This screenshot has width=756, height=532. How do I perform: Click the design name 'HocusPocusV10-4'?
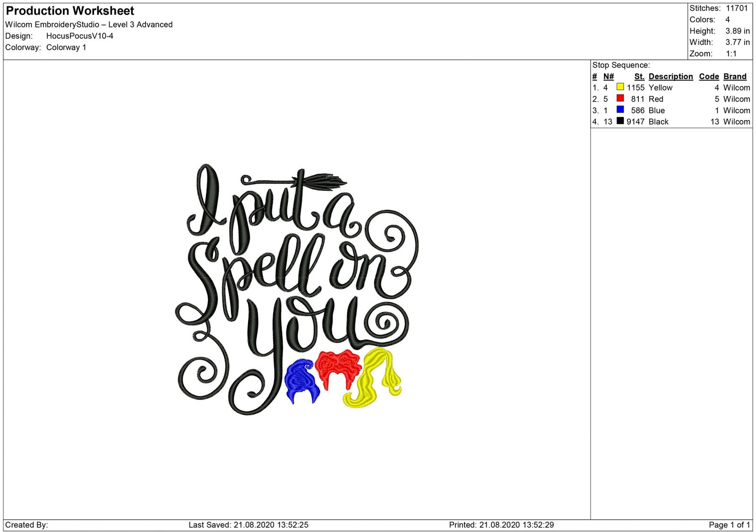point(80,36)
